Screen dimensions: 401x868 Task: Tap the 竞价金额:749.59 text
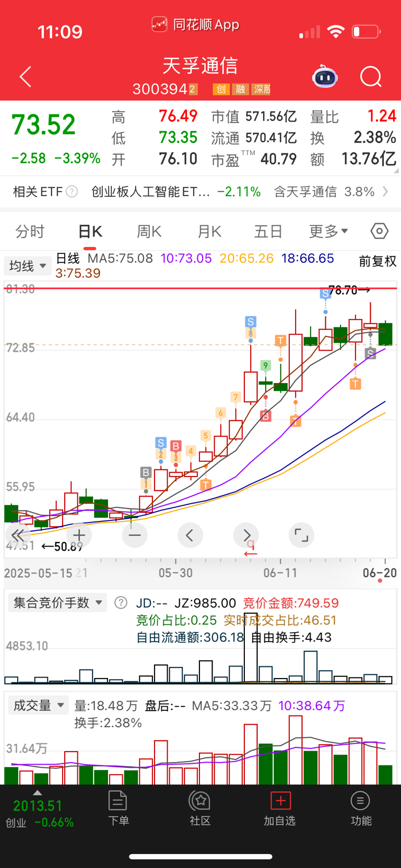pyautogui.click(x=291, y=603)
